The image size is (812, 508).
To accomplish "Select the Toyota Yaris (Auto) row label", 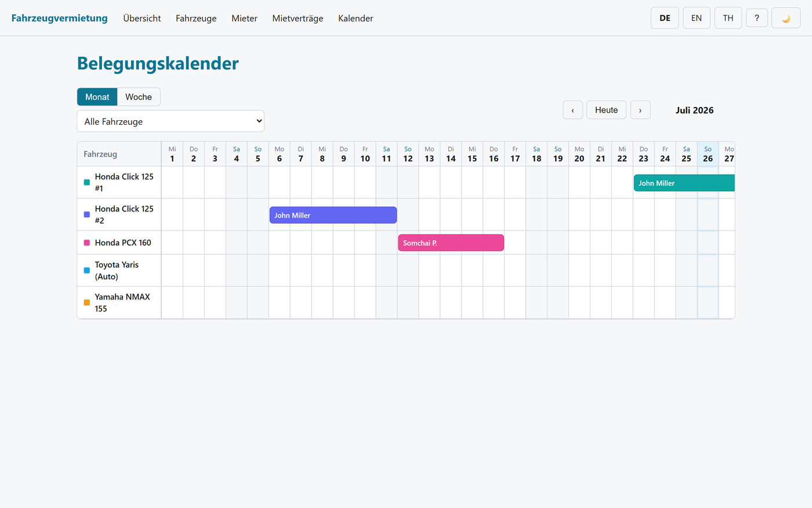I will (119, 271).
